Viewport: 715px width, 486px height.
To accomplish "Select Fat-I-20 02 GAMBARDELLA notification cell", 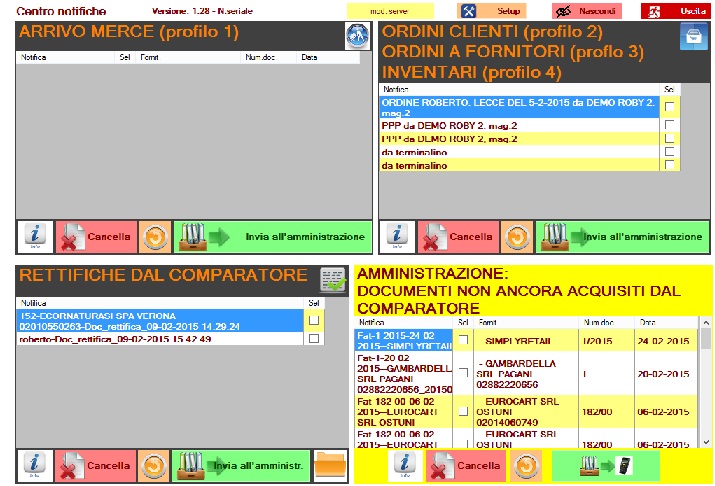I will pyautogui.click(x=404, y=373).
